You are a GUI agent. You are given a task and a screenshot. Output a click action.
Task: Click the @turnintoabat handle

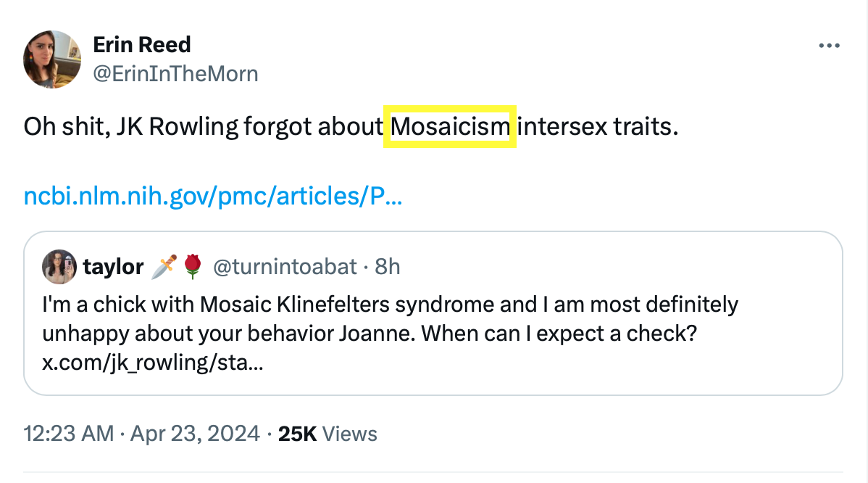pyautogui.click(x=285, y=267)
